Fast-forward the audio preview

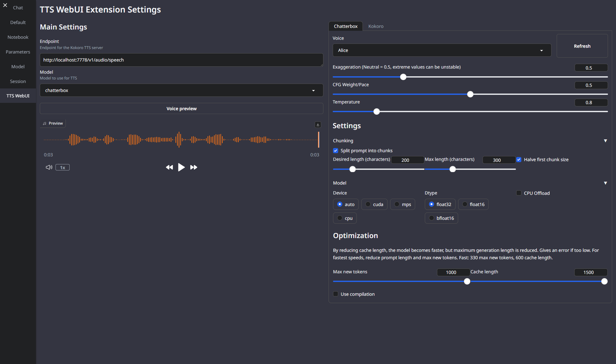194,167
